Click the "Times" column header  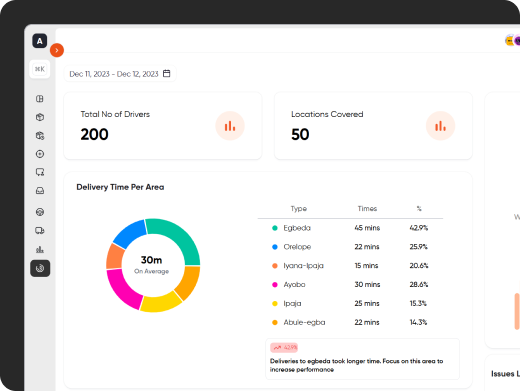367,209
